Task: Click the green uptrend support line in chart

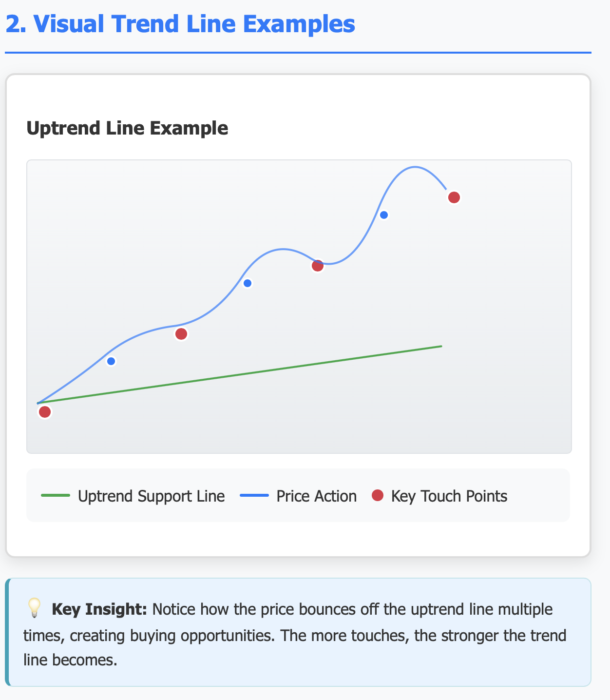Action: [x=240, y=374]
